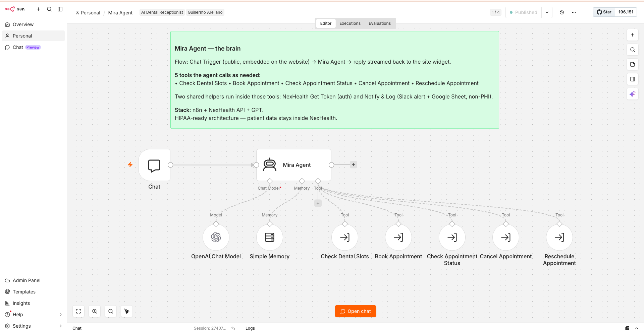
Task: Open Templates in the sidebar
Action: click(x=33, y=292)
